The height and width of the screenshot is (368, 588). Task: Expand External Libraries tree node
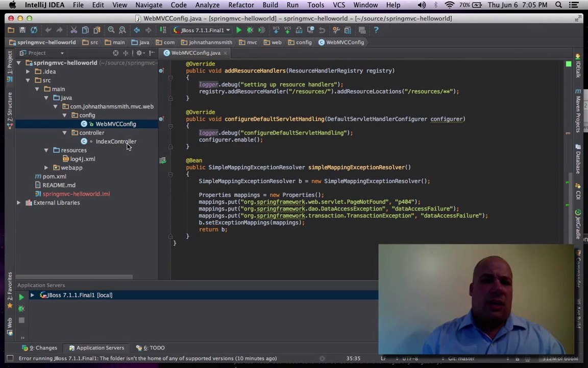click(19, 203)
